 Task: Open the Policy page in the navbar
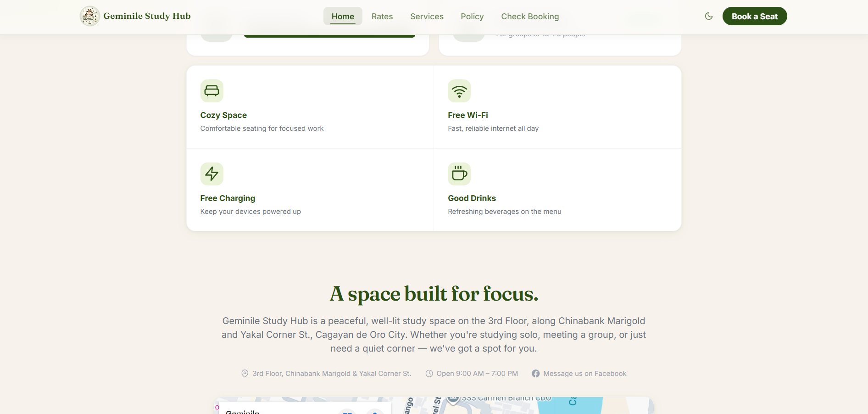(x=472, y=16)
